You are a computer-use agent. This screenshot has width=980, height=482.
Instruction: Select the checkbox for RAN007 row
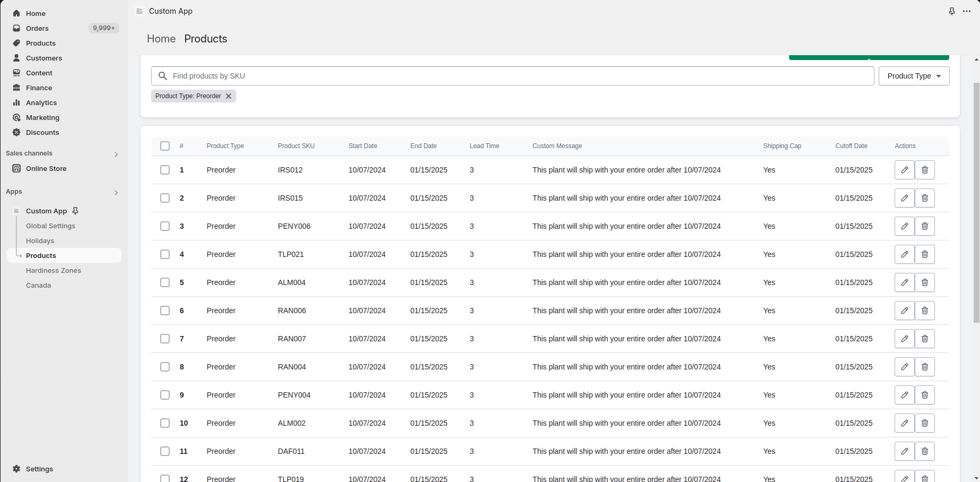165,339
